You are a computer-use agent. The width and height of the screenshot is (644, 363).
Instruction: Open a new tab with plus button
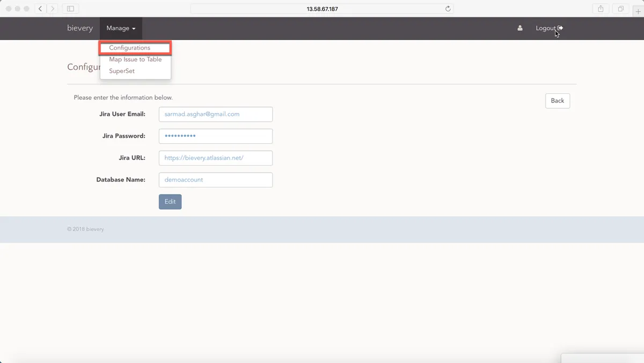(638, 11)
